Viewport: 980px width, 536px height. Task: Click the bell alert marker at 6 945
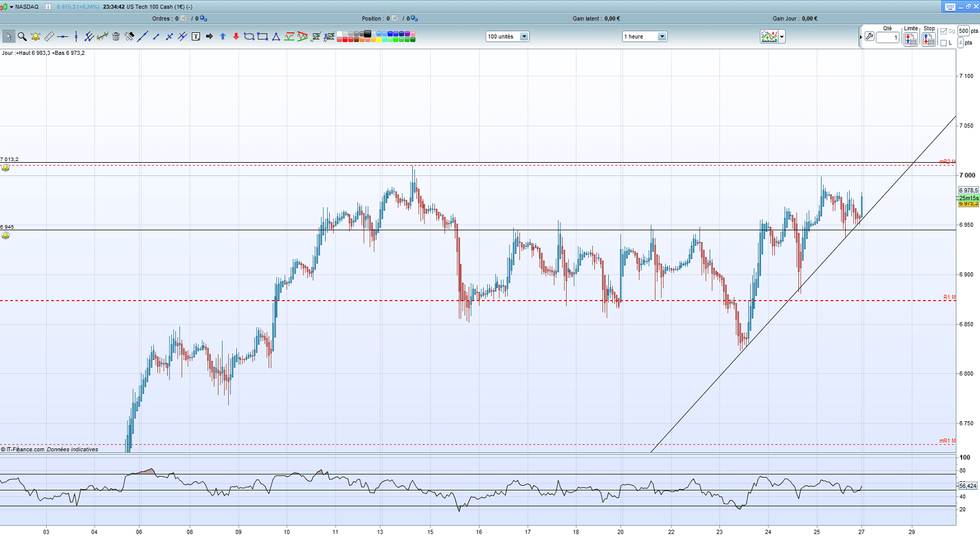[6, 235]
